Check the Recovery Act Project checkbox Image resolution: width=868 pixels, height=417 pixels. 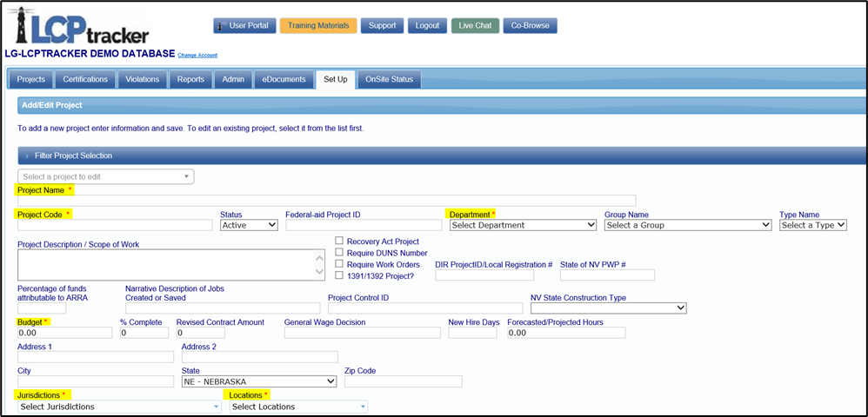[339, 242]
